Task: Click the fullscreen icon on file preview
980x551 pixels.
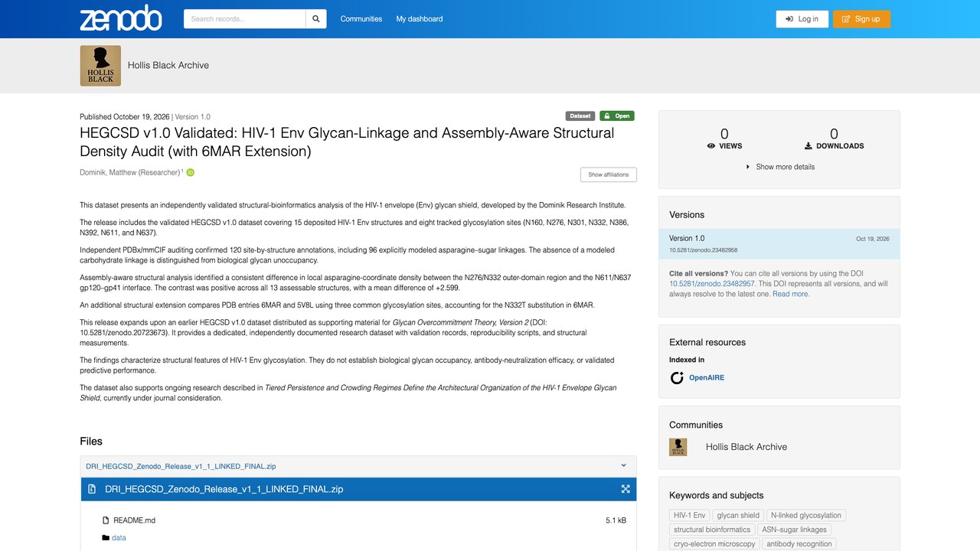Action: coord(626,489)
